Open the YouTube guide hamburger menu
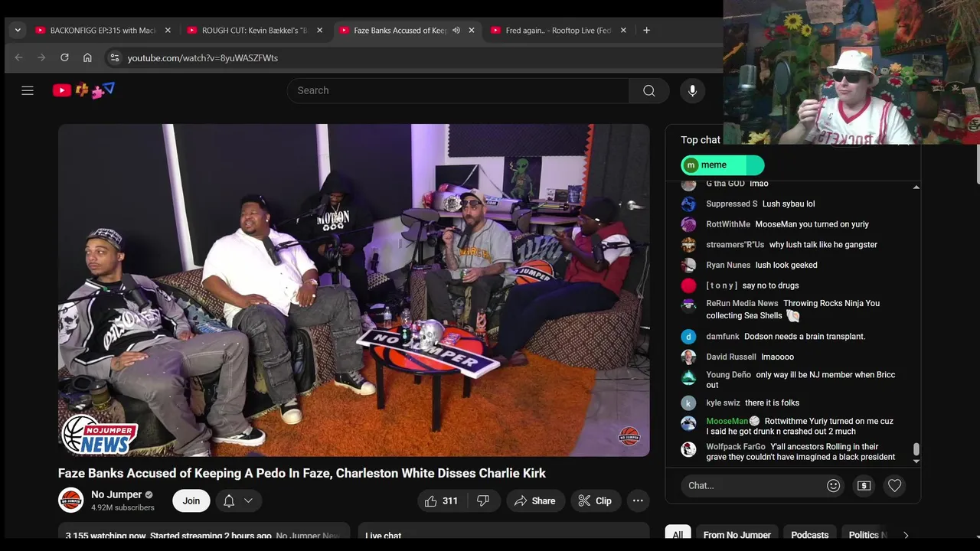980x551 pixels. tap(28, 90)
